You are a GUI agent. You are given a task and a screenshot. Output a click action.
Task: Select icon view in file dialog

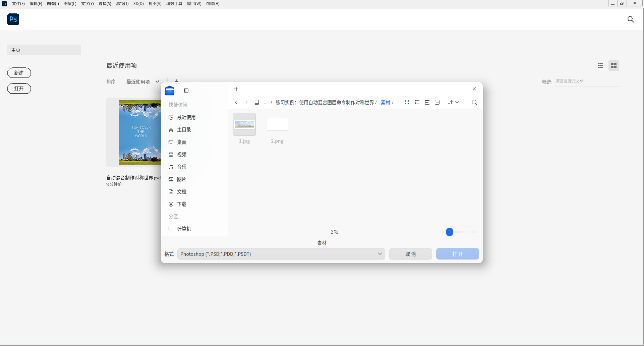[407, 102]
